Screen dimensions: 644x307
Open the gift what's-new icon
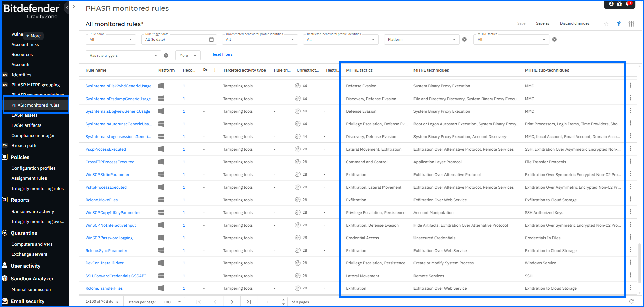point(619,4)
